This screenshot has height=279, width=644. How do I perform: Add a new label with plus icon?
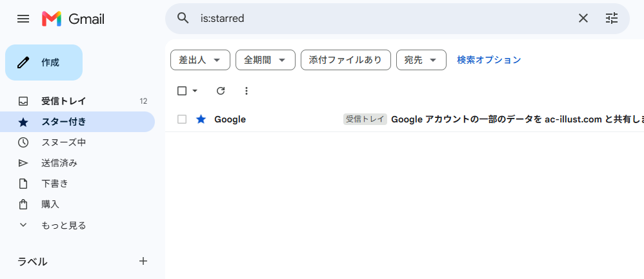point(143,261)
